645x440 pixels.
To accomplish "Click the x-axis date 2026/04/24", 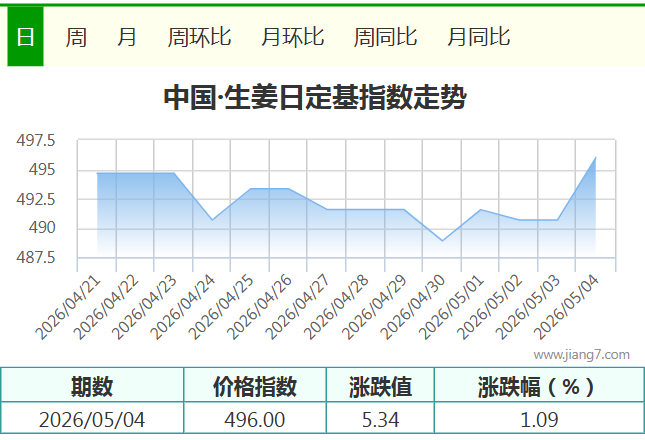I will coord(183,308).
